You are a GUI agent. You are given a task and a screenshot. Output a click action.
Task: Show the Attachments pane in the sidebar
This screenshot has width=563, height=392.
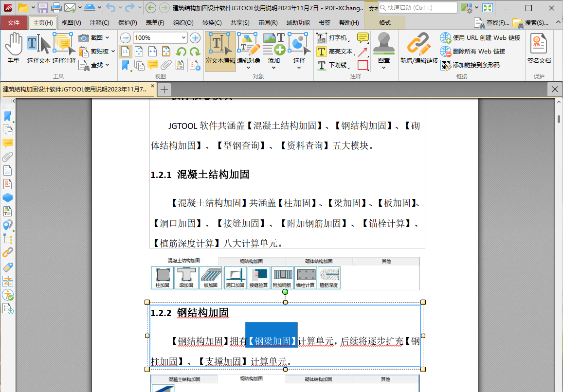(8, 157)
